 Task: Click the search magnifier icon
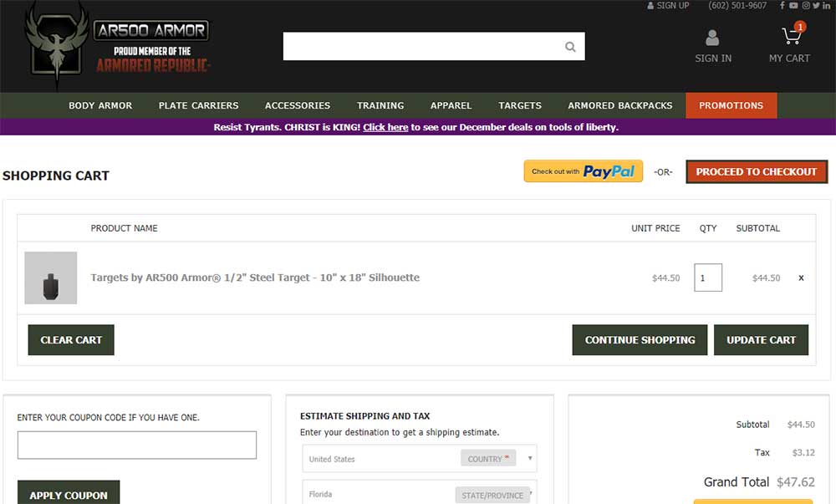[x=570, y=47]
